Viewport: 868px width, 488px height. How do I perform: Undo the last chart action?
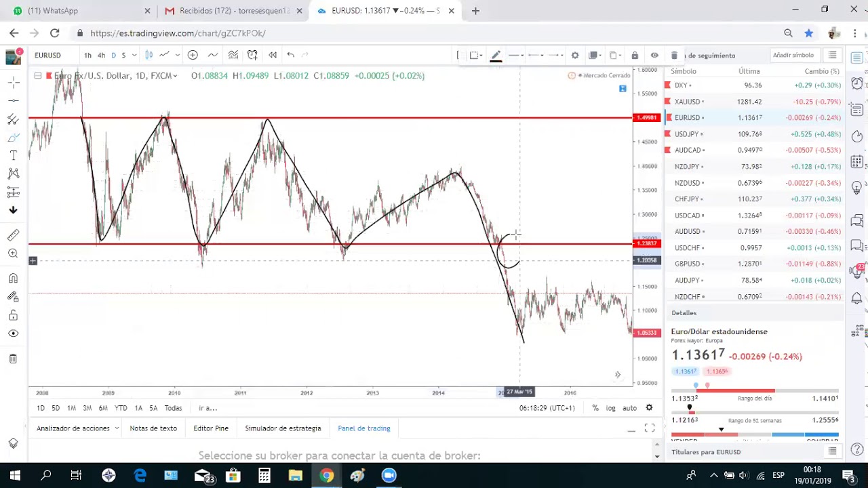[x=290, y=55]
